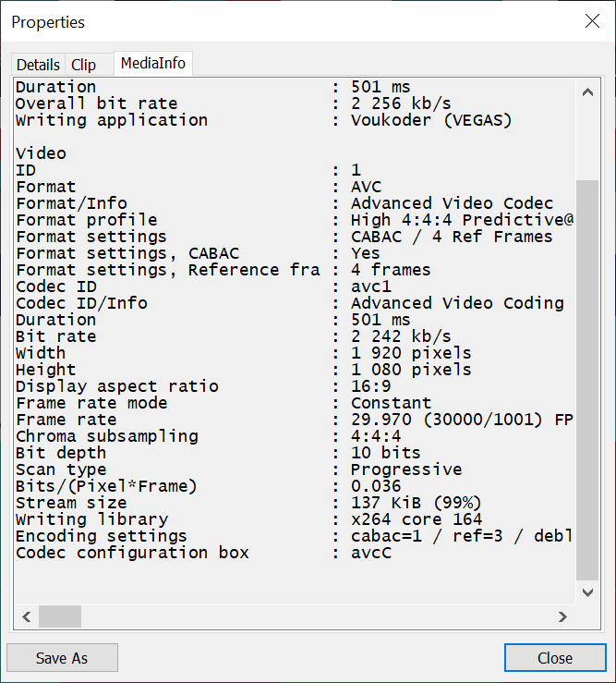Screen dimensions: 616x683
Task: Switch to the Details tab
Action: click(x=38, y=65)
